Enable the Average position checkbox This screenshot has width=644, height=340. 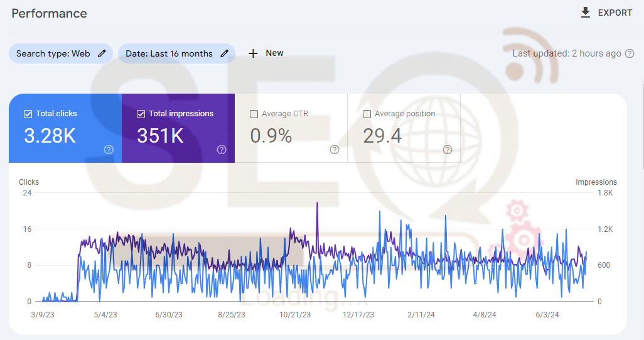367,114
